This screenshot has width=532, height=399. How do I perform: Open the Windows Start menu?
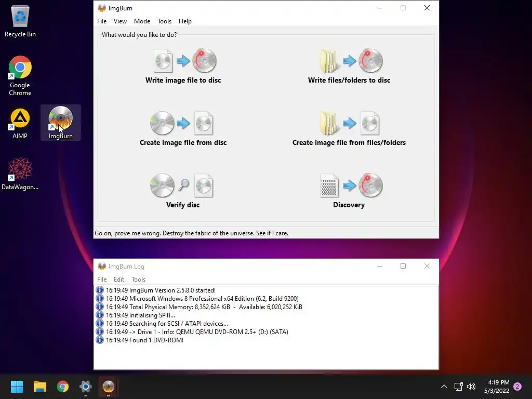pyautogui.click(x=17, y=387)
